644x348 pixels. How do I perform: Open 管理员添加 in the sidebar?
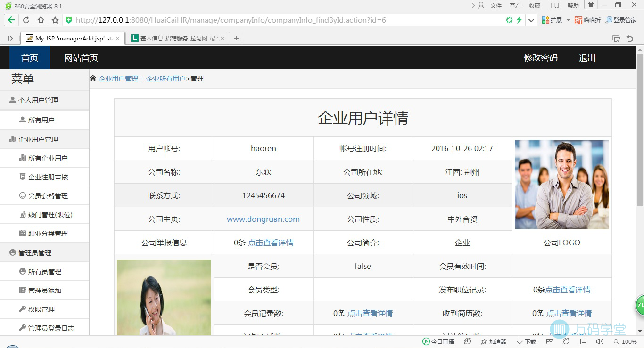[44, 291]
